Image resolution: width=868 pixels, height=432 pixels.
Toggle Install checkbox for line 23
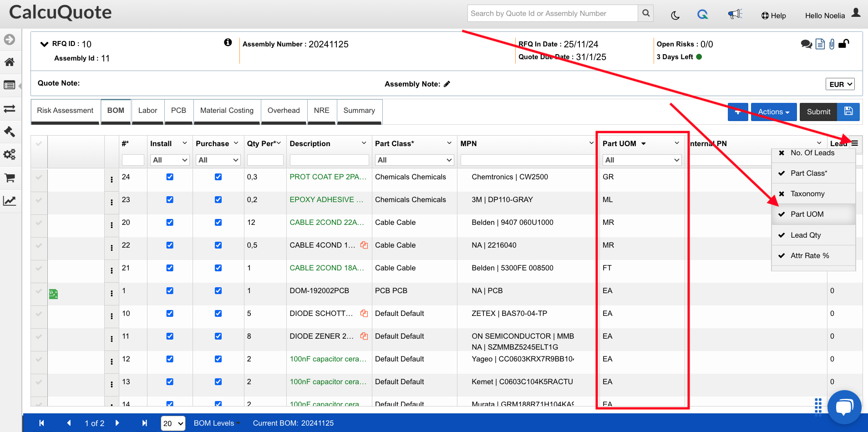click(170, 199)
